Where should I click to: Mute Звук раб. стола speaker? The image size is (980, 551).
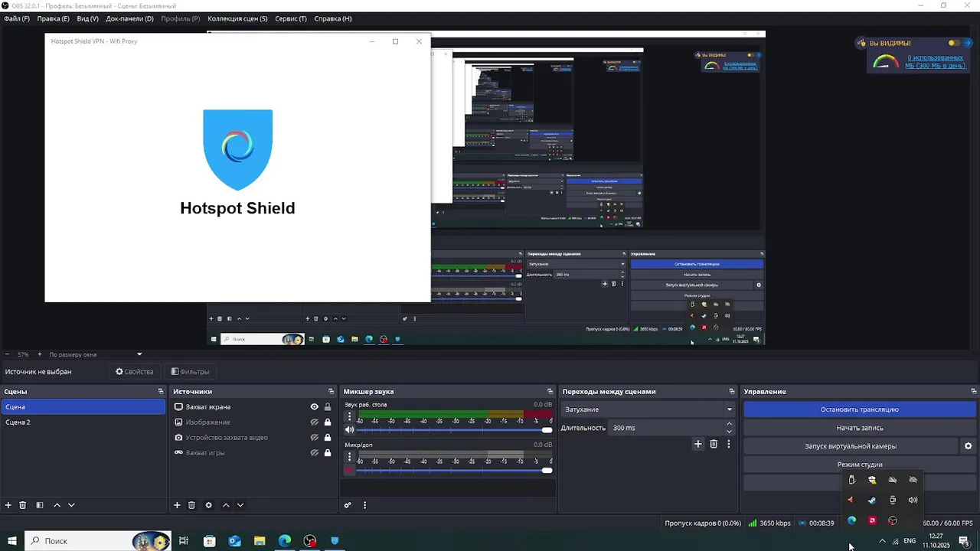point(350,430)
